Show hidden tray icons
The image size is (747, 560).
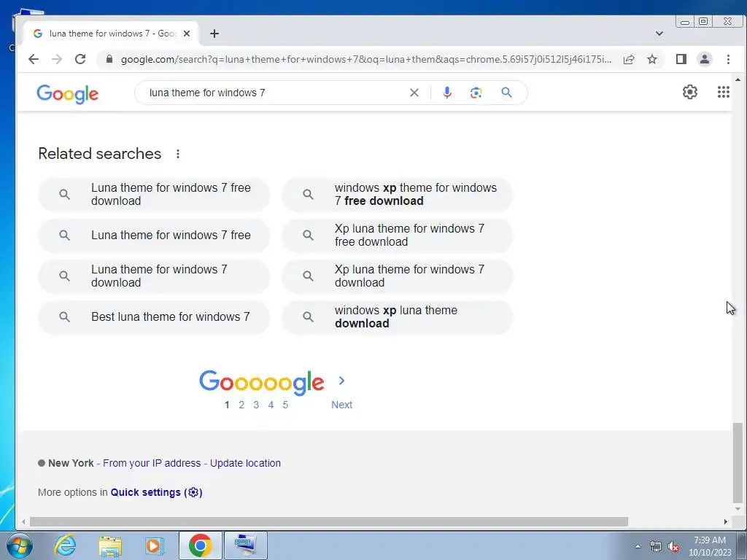pyautogui.click(x=638, y=546)
